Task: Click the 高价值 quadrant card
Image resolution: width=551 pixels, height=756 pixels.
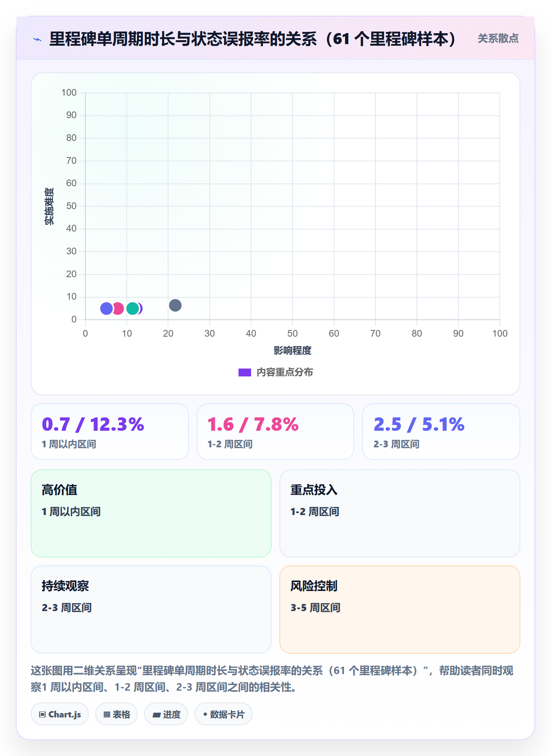Action: (151, 513)
